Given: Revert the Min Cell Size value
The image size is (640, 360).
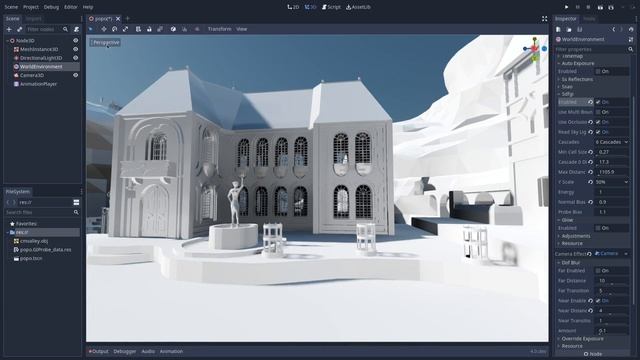Looking at the screenshot, I should point(590,152).
